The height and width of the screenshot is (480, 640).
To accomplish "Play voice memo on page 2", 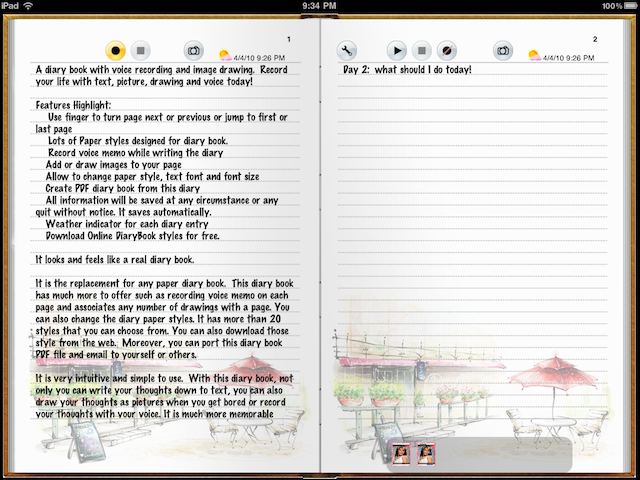I will pos(397,50).
